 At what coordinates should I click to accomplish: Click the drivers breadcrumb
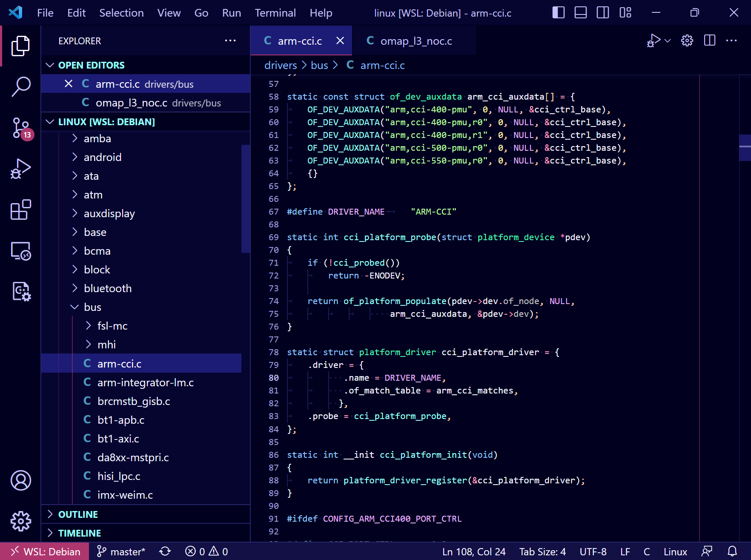(281, 65)
